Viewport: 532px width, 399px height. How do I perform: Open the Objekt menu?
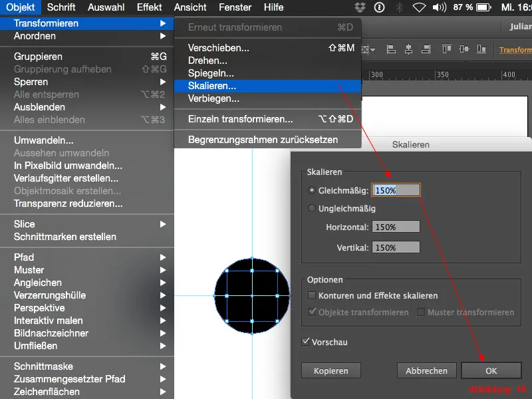tap(21, 7)
